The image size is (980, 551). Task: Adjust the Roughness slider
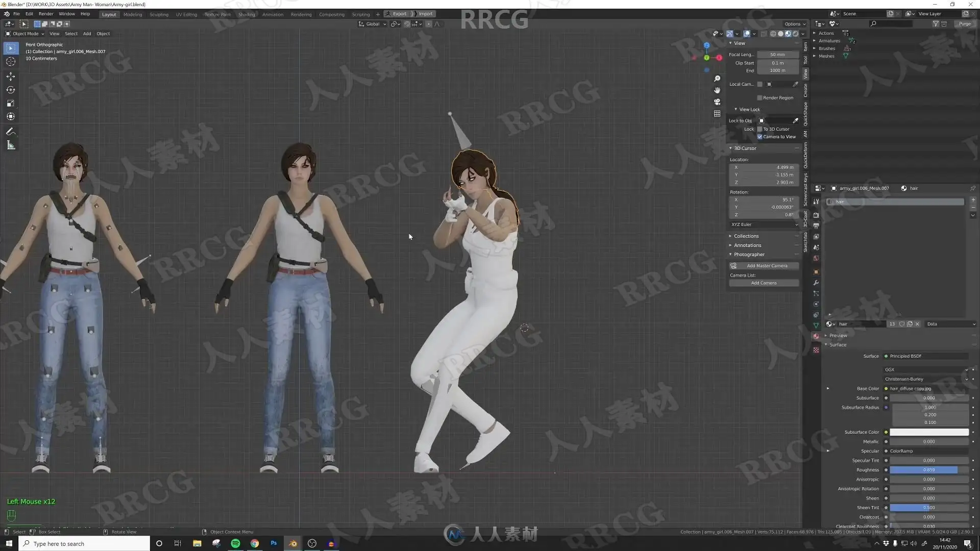928,470
